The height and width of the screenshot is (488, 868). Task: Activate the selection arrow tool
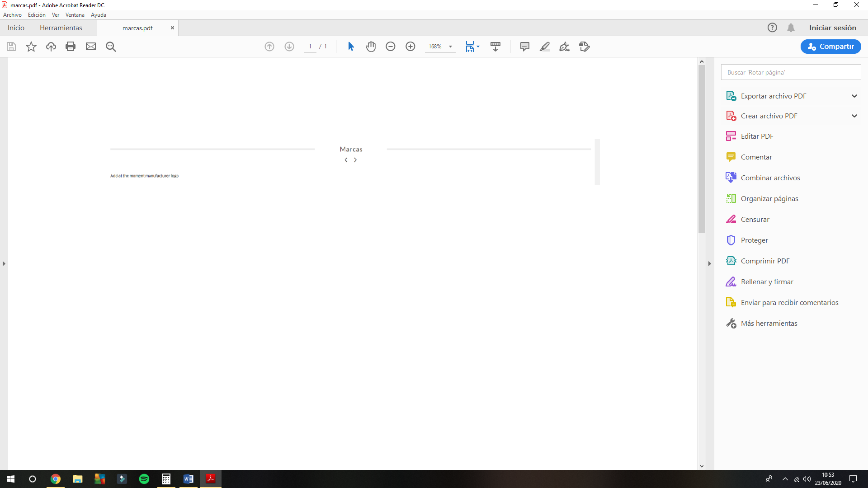point(351,47)
